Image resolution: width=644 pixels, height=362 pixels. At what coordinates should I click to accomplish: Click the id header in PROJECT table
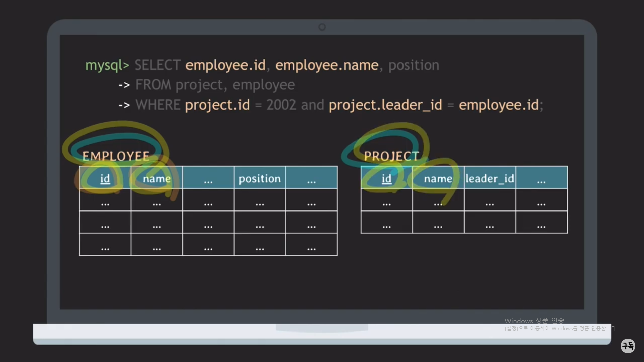pos(386,179)
